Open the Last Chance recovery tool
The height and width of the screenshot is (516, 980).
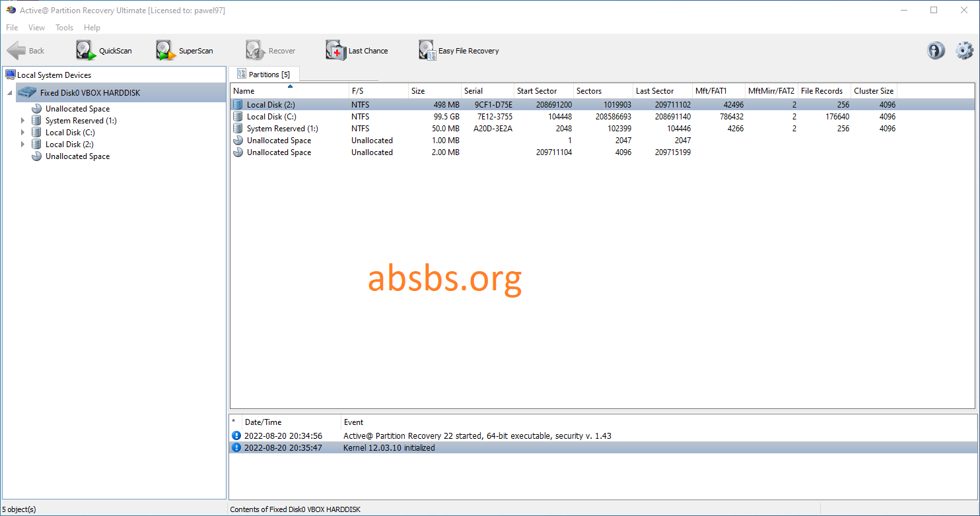click(x=357, y=51)
